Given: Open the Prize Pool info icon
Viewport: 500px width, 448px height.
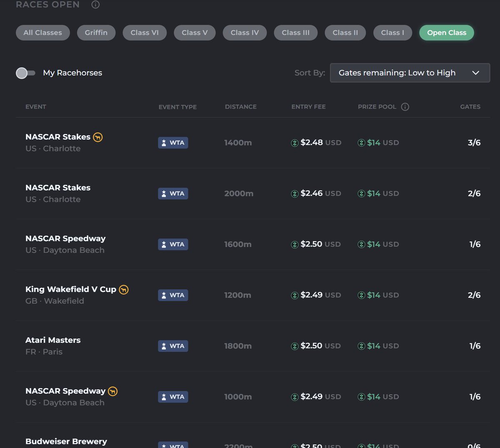Looking at the screenshot, I should pos(405,107).
